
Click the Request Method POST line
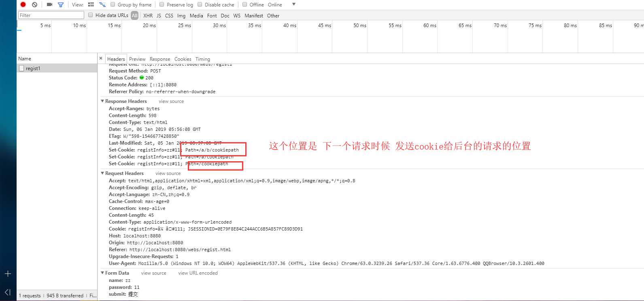click(135, 71)
